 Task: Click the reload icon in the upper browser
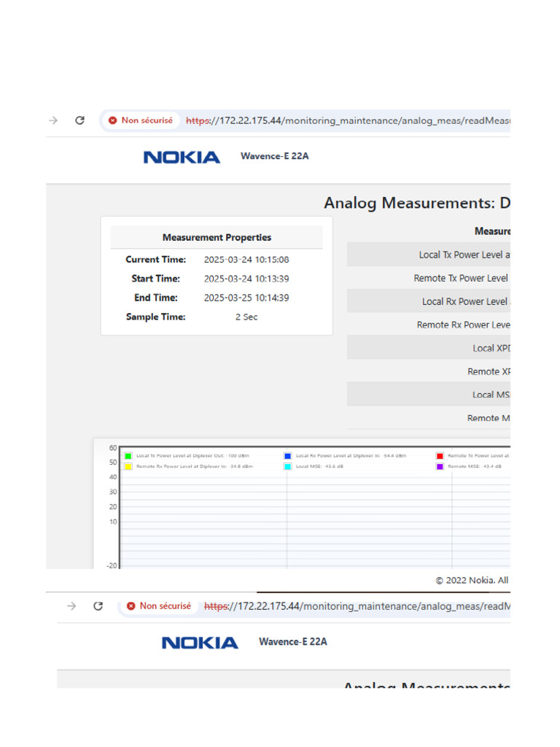[80, 120]
